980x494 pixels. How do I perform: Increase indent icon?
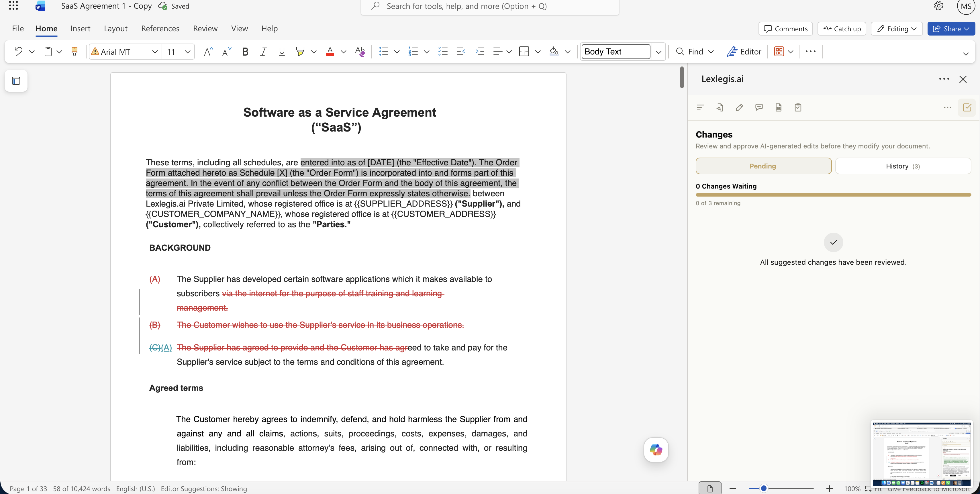(480, 51)
